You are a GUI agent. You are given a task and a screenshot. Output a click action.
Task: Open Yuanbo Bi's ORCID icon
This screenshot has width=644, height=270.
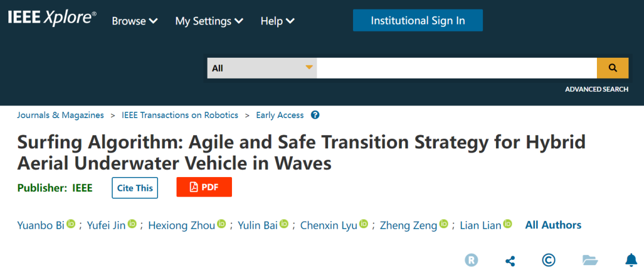71,224
